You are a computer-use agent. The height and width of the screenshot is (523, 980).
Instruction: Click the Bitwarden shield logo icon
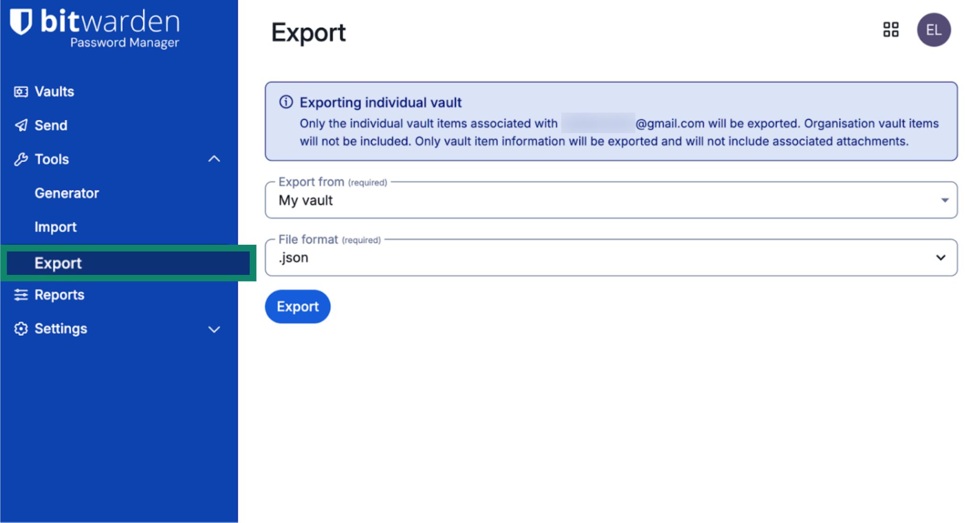coord(21,22)
